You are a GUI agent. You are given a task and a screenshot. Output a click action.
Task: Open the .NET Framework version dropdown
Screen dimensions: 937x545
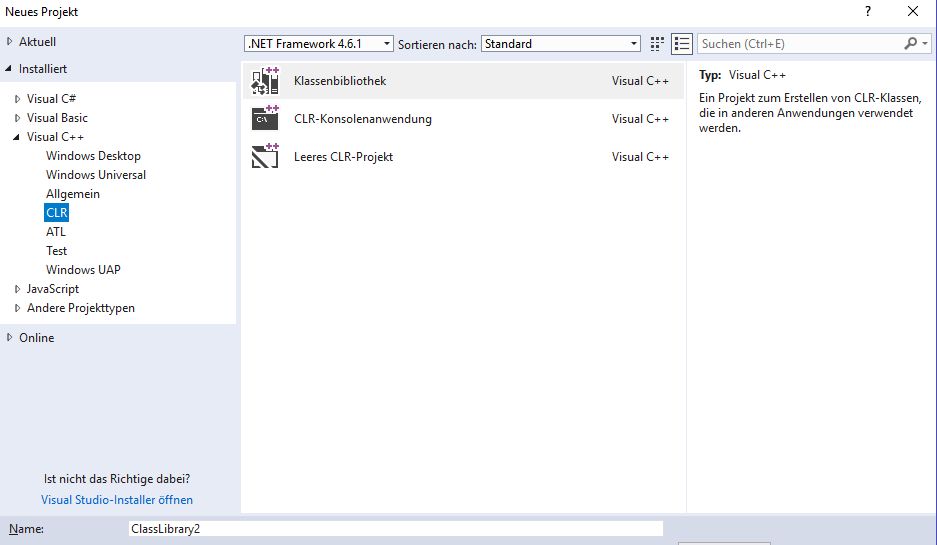click(319, 44)
